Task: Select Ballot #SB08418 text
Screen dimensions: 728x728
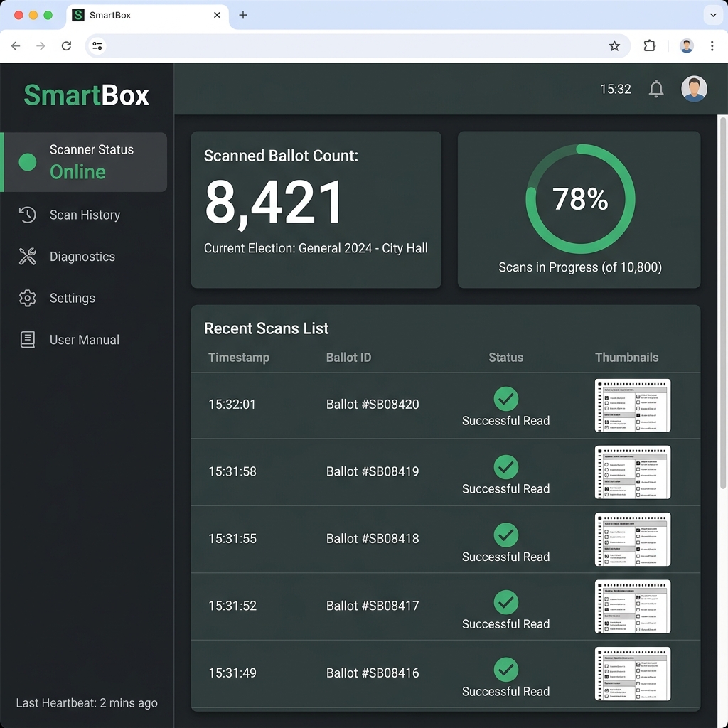Action: [x=373, y=539]
